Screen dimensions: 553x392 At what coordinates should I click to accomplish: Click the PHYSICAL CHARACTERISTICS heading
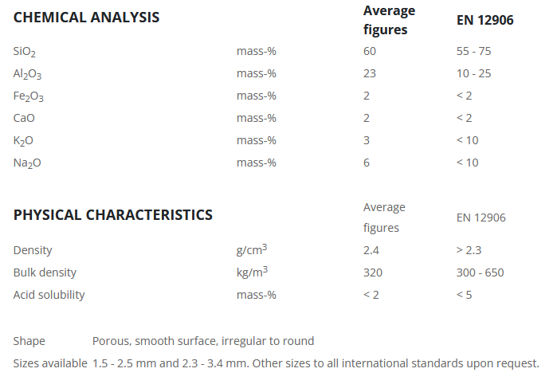pos(112,215)
